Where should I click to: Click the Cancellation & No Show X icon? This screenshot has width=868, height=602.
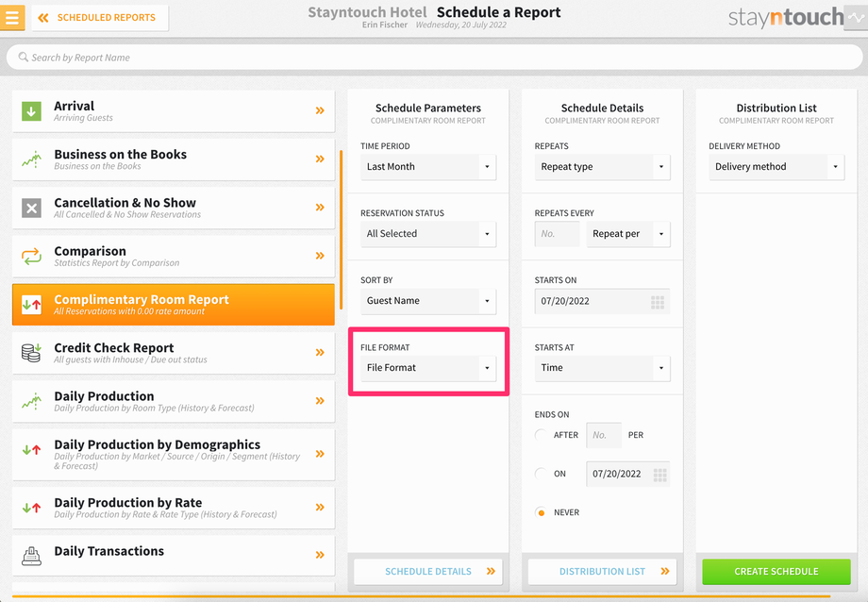coord(31,208)
